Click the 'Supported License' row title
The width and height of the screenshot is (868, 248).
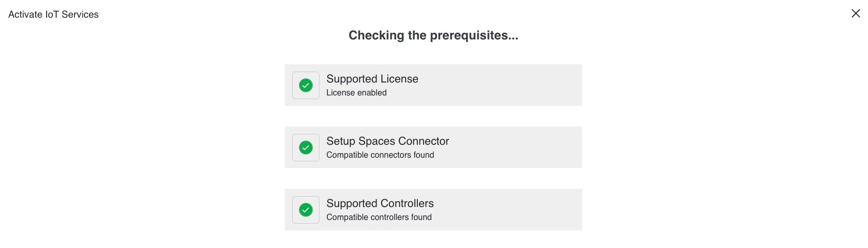pos(372,79)
